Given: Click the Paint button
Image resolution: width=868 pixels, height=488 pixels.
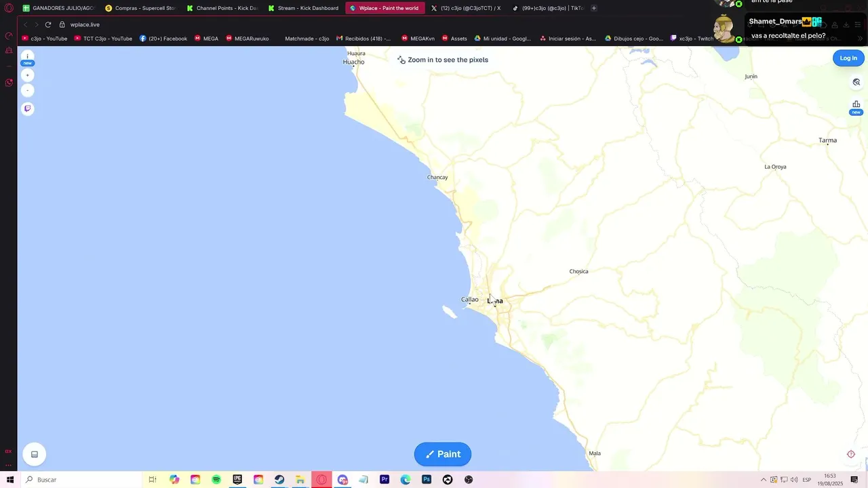Looking at the screenshot, I should click(x=443, y=454).
